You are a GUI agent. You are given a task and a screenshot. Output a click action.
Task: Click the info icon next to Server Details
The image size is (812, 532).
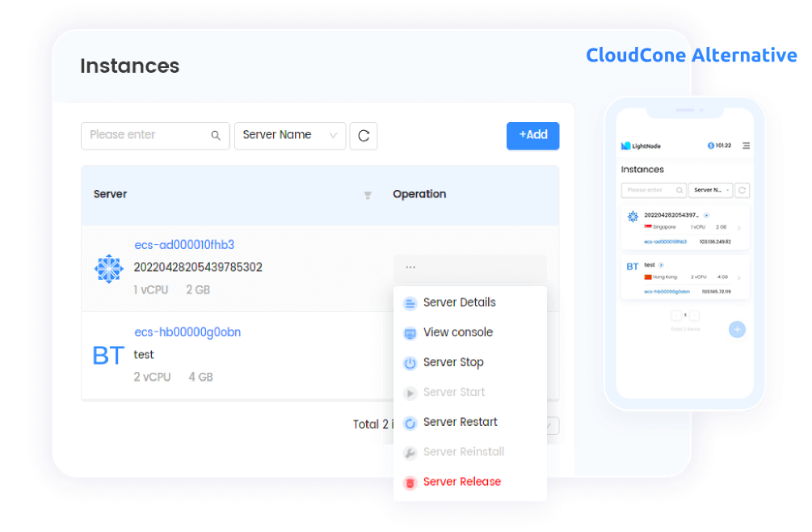tap(410, 302)
